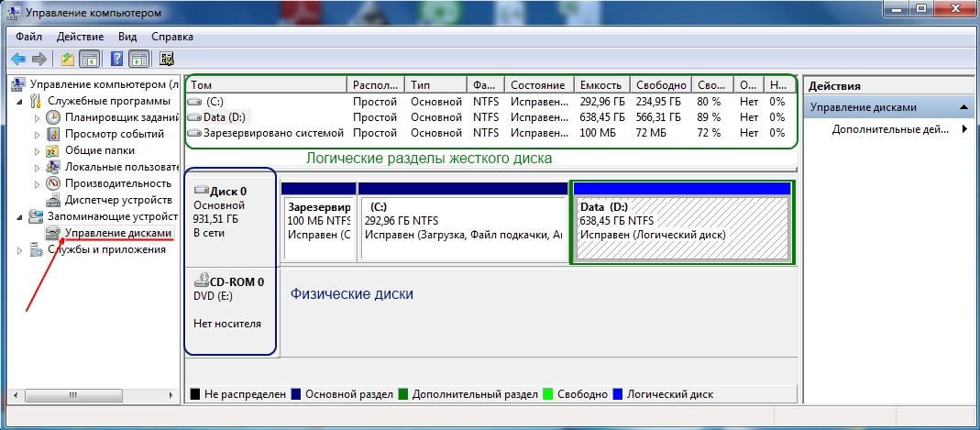Select Управление дисками in the tree
Image resolution: width=980 pixels, height=430 pixels.
(x=117, y=234)
